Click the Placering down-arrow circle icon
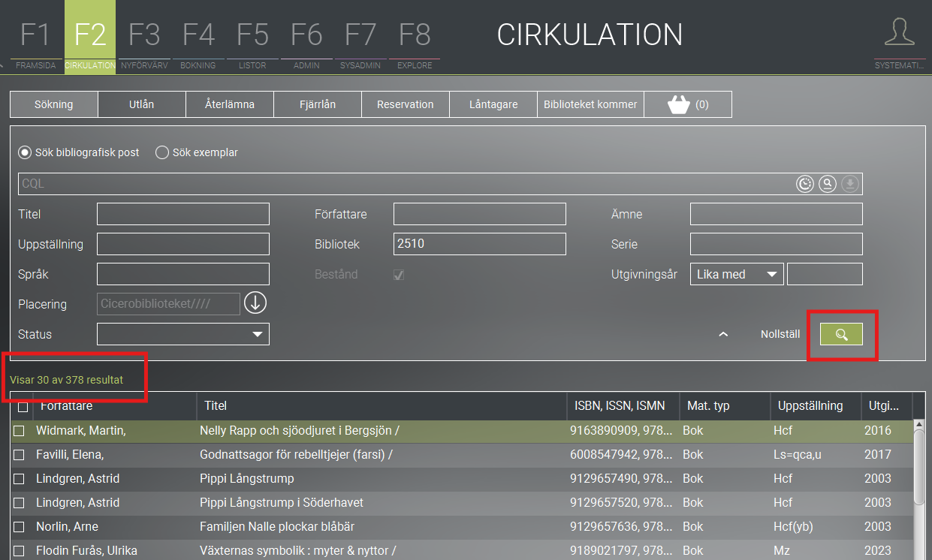932x560 pixels. coord(255,304)
